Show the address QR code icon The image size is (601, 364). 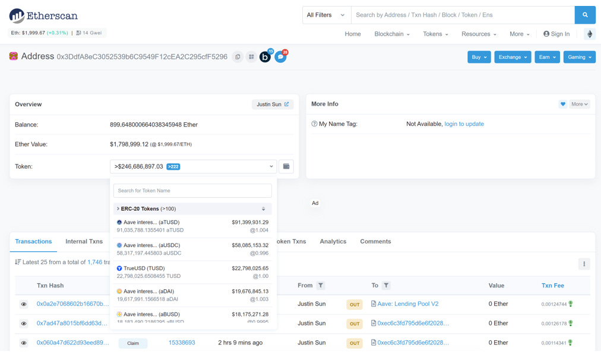pos(251,56)
